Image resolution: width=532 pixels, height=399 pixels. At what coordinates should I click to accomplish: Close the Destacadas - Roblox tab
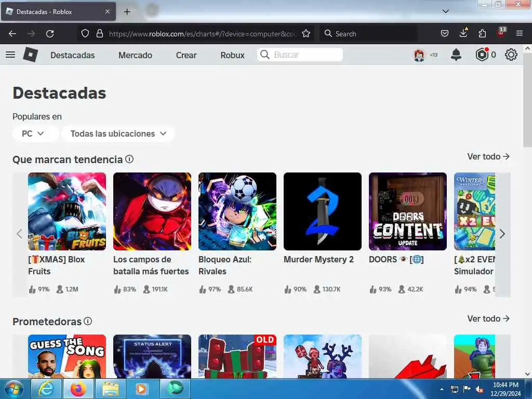(x=107, y=11)
